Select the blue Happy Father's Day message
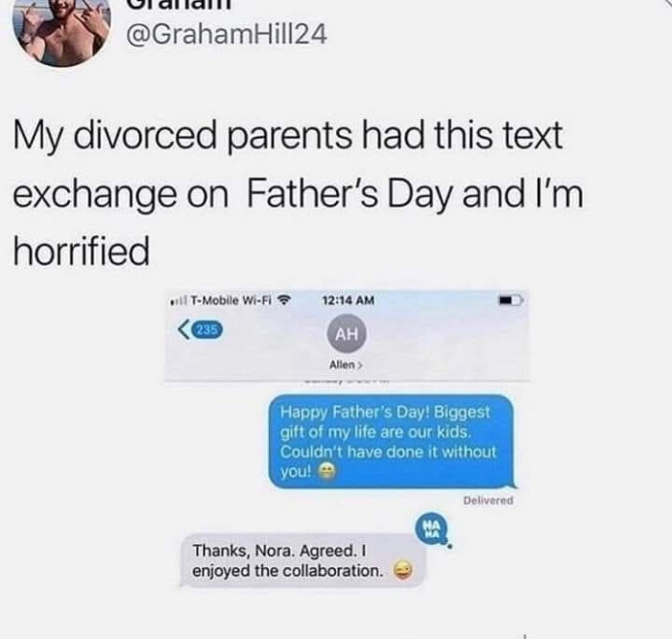Screen dimensions: 672x639 pos(391,441)
